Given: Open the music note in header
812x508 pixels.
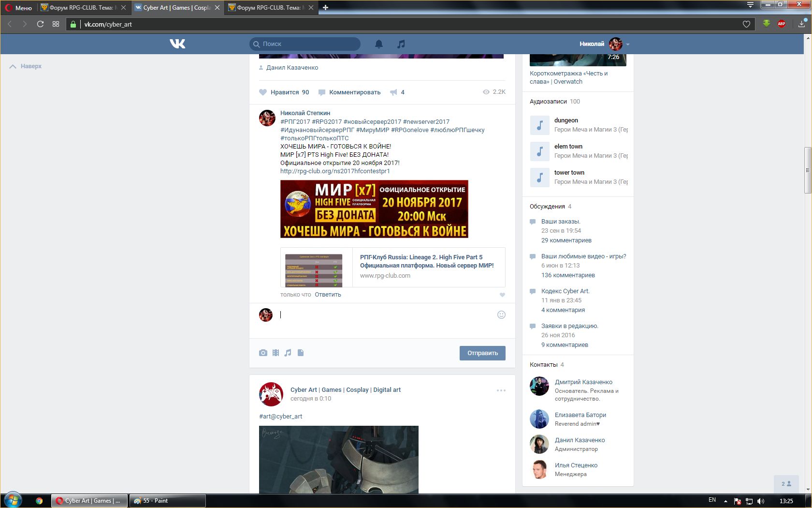Looking at the screenshot, I should click(401, 44).
